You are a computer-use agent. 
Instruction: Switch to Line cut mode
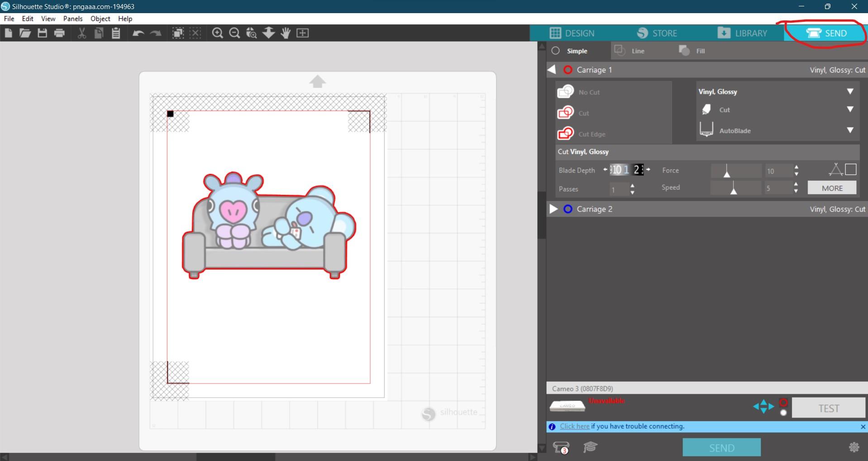pyautogui.click(x=630, y=51)
